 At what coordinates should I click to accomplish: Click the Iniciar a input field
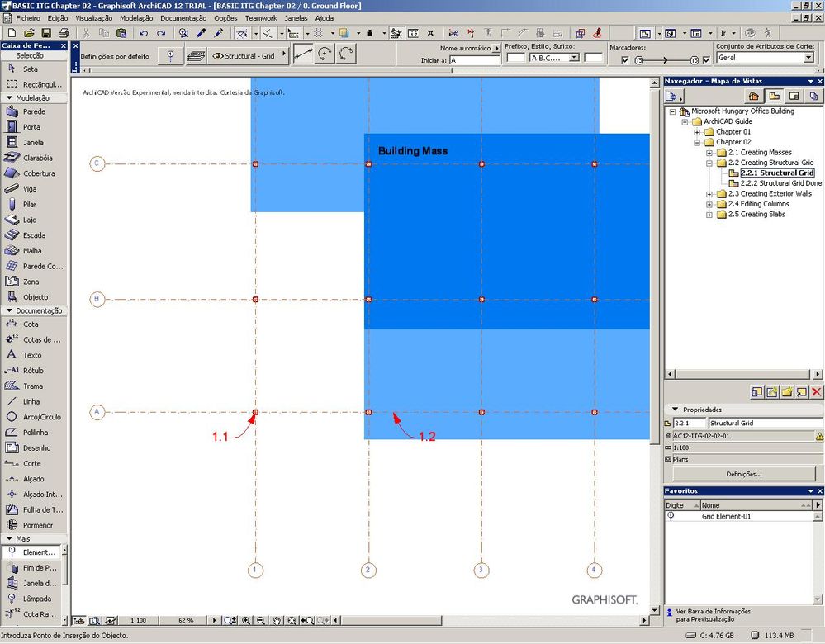[475, 60]
